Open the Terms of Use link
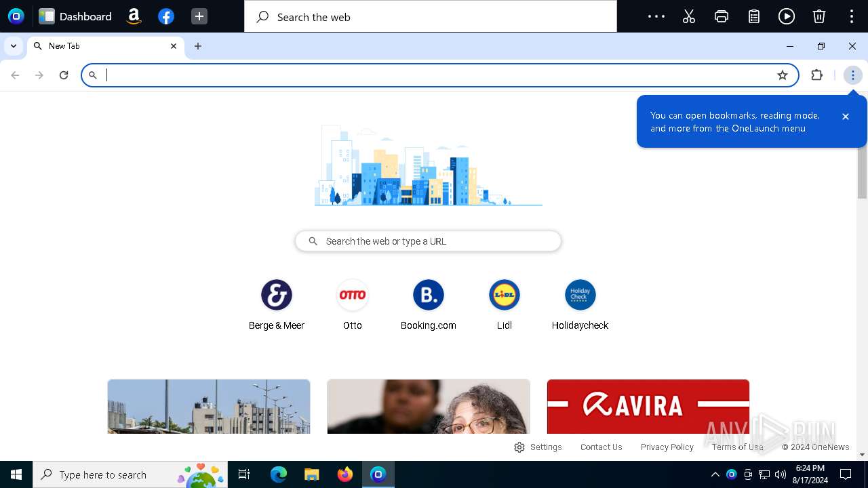The width and height of the screenshot is (868, 488). click(738, 447)
